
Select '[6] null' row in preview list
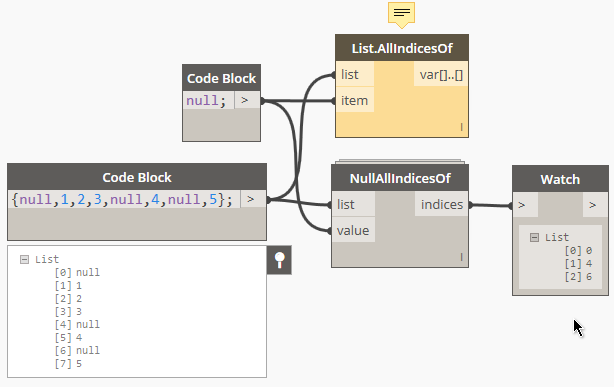click(x=77, y=350)
